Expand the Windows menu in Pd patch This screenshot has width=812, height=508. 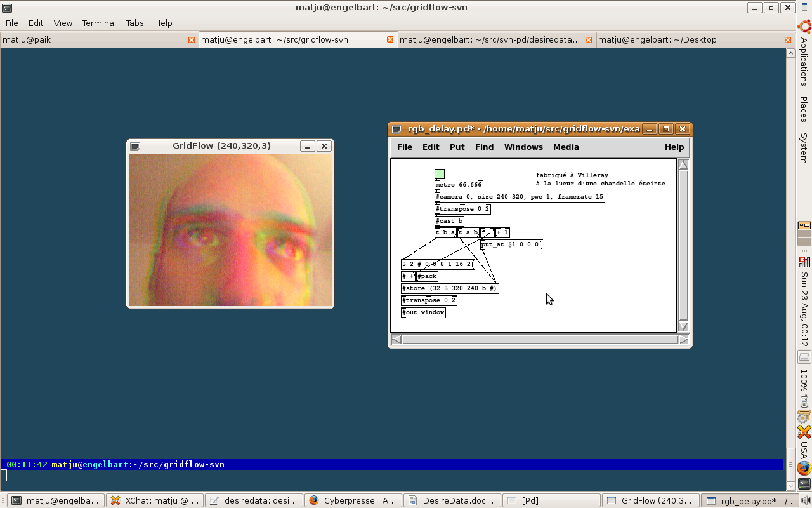523,147
